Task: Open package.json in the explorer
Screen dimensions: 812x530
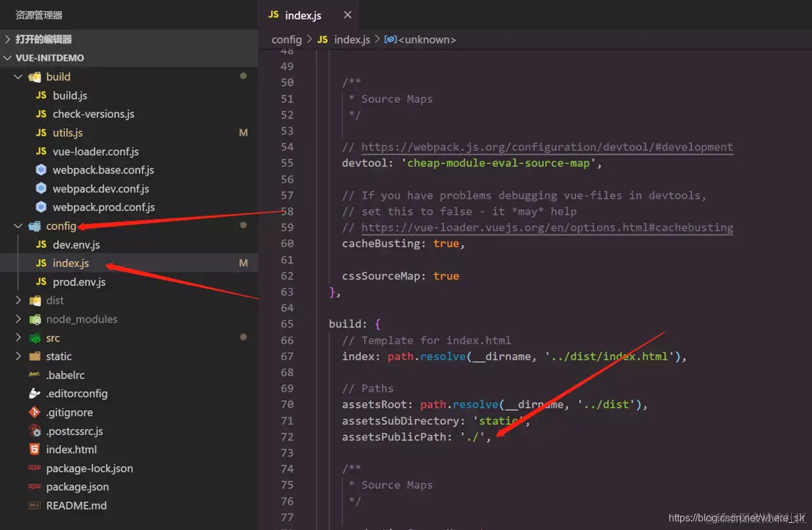Action: tap(77, 487)
